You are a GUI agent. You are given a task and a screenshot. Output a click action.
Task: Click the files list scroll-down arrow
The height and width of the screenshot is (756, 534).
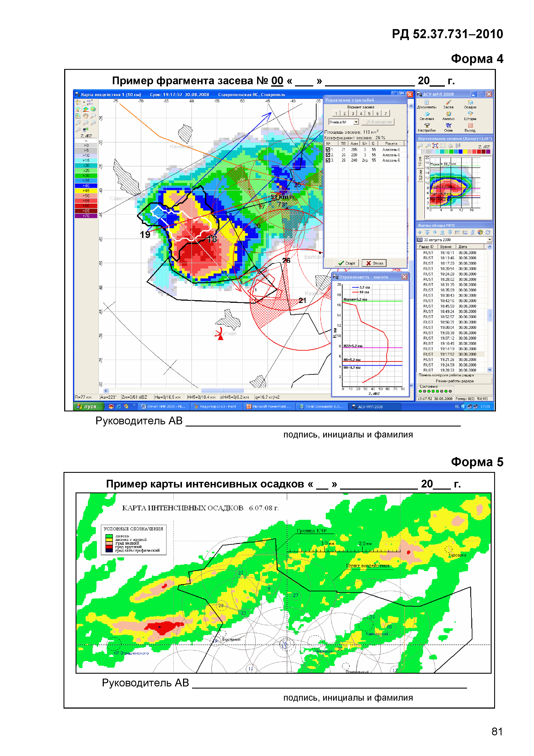(490, 369)
